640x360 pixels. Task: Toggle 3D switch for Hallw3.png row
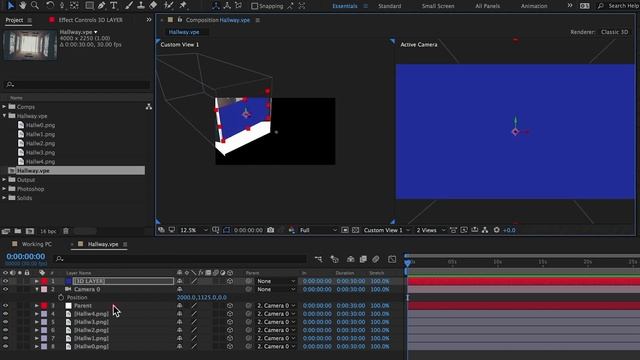[x=230, y=322]
